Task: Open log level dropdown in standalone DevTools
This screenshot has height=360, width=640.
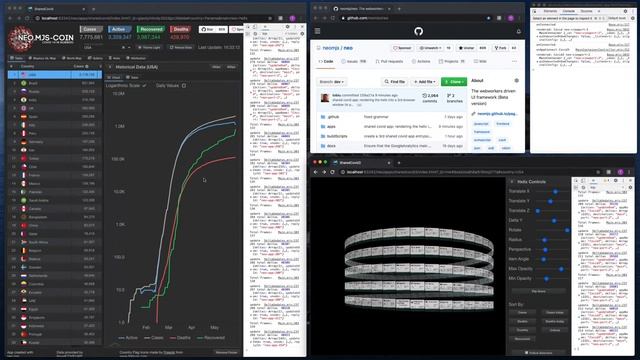Action: click(x=618, y=18)
